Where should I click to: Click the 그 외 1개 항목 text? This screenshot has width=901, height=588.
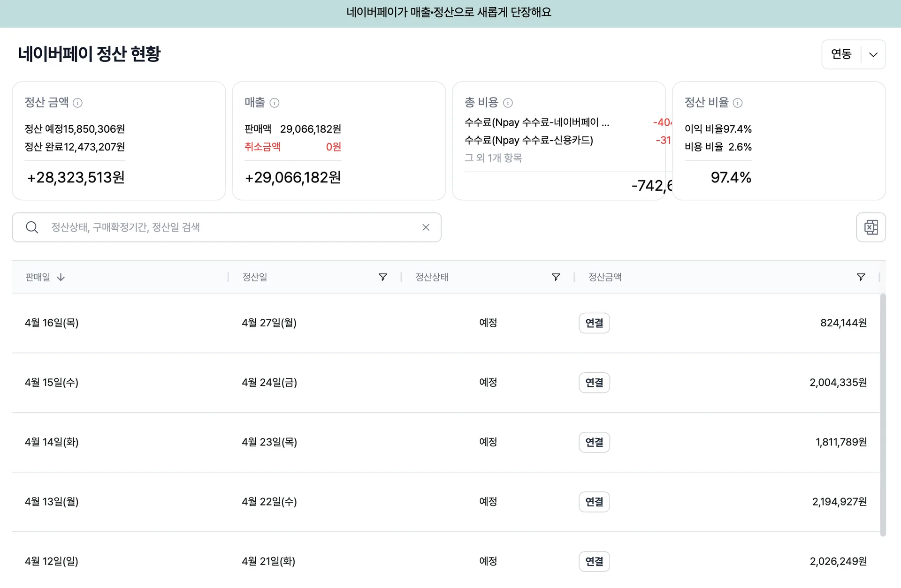(493, 158)
